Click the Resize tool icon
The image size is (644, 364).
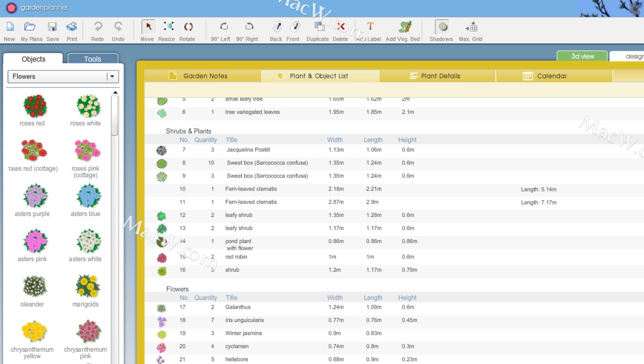[168, 26]
